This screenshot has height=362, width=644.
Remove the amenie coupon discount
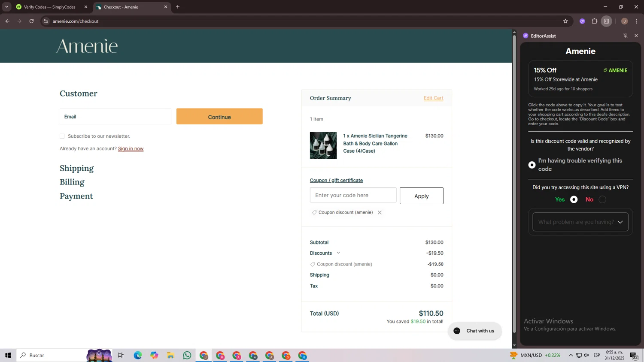(380, 212)
